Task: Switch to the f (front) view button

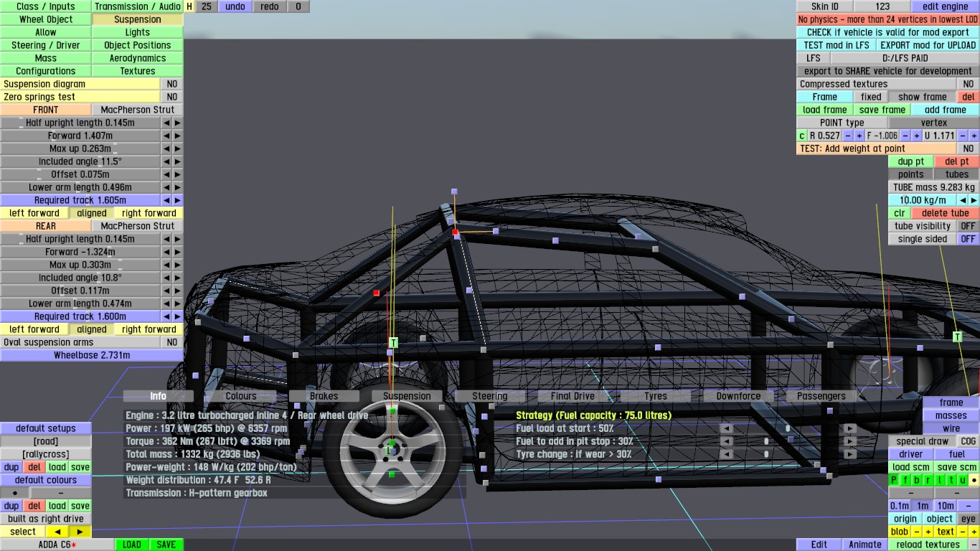Action: click(905, 480)
